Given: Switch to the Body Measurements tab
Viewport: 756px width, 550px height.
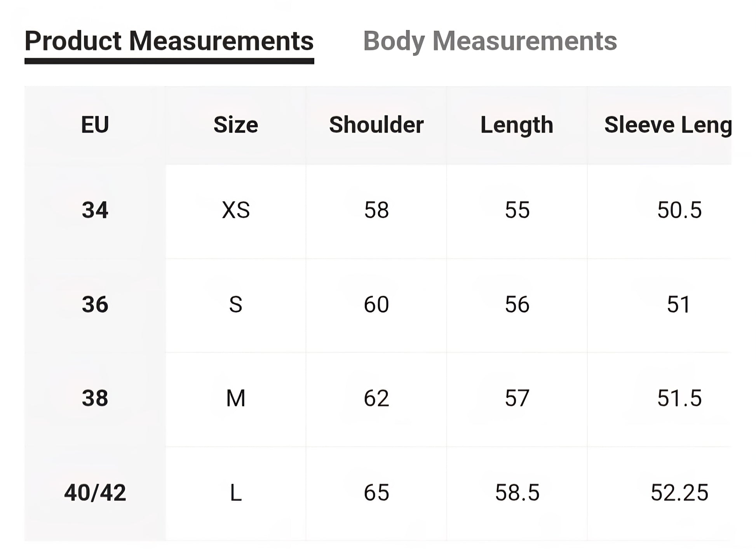Looking at the screenshot, I should [x=489, y=41].
